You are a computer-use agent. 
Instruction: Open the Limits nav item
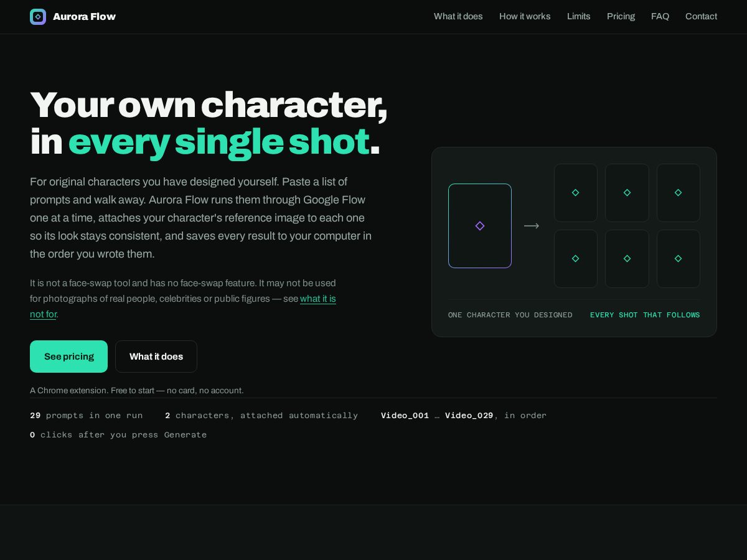[x=579, y=16]
